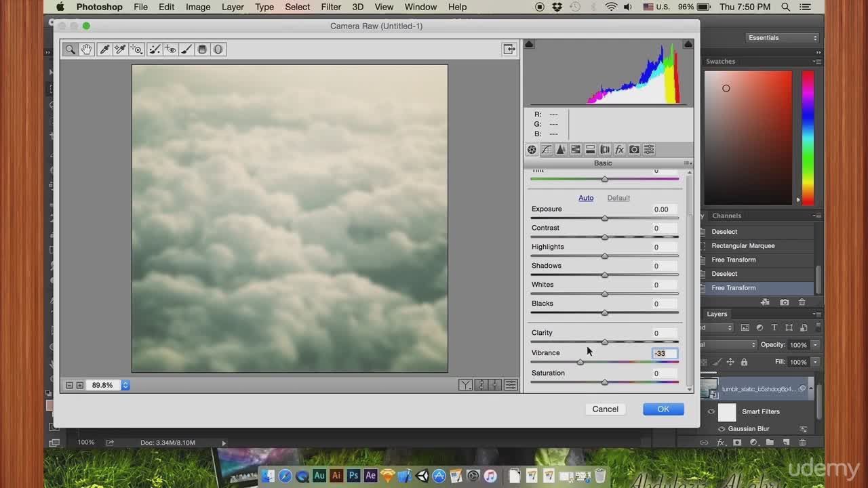
Task: Open the Select menu
Action: 297,7
